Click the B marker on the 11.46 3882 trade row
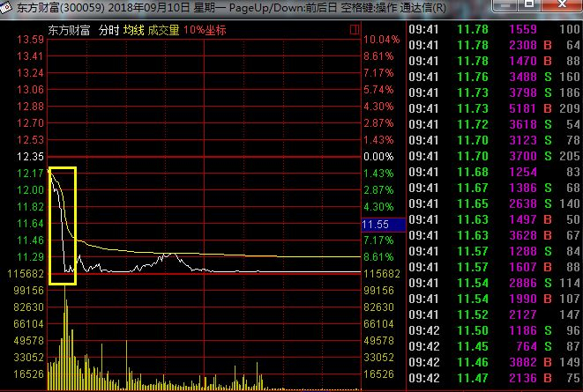The image size is (583, 392). coord(548,362)
